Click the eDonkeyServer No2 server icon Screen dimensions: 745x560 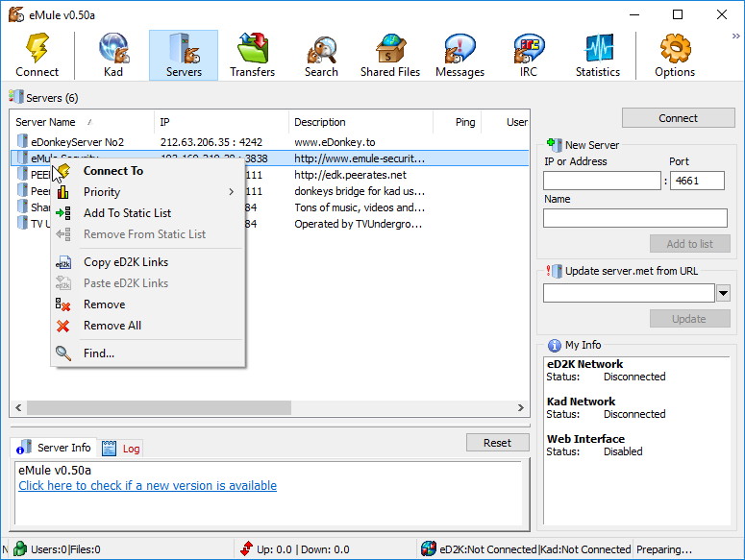click(x=22, y=141)
